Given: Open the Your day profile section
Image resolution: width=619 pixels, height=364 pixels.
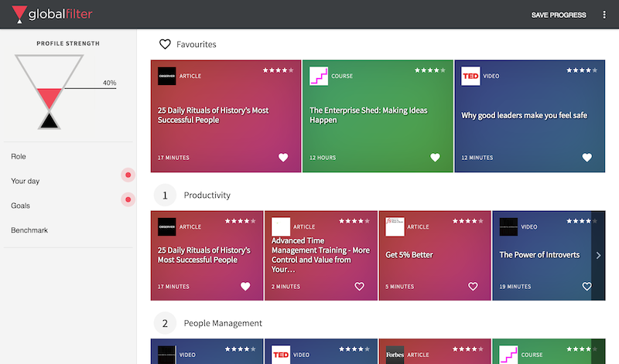Looking at the screenshot, I should [x=26, y=182].
